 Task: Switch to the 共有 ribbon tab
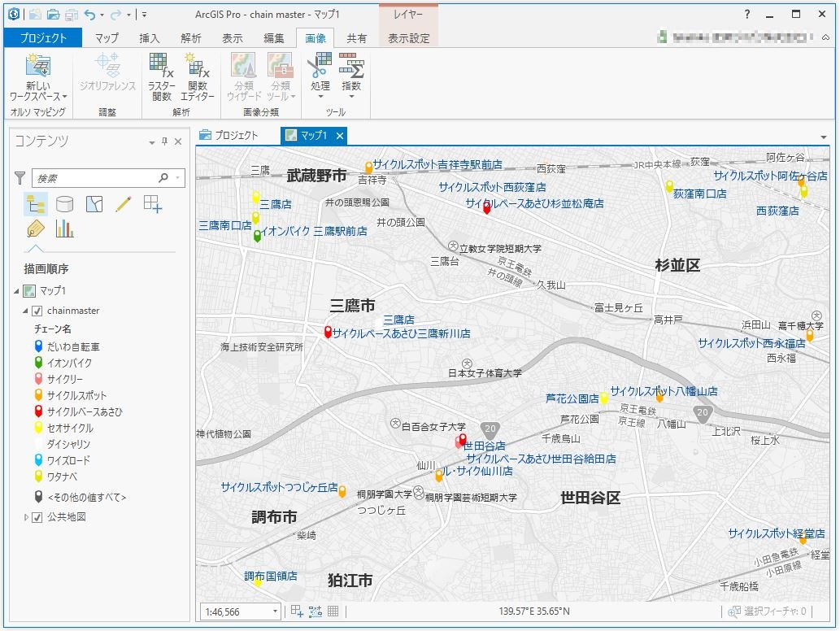point(356,38)
